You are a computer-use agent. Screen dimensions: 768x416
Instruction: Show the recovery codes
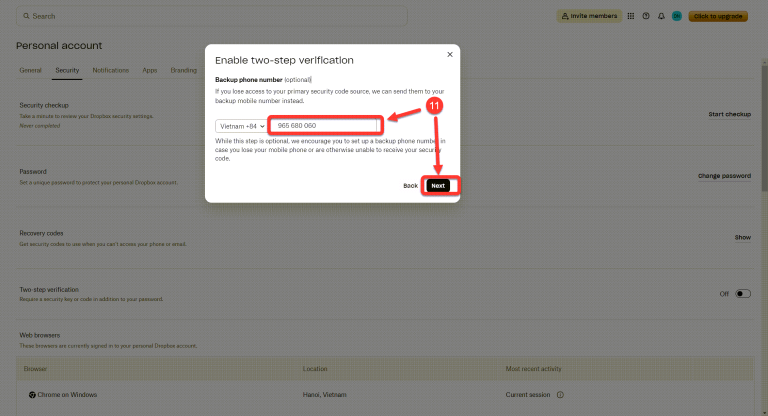point(743,237)
